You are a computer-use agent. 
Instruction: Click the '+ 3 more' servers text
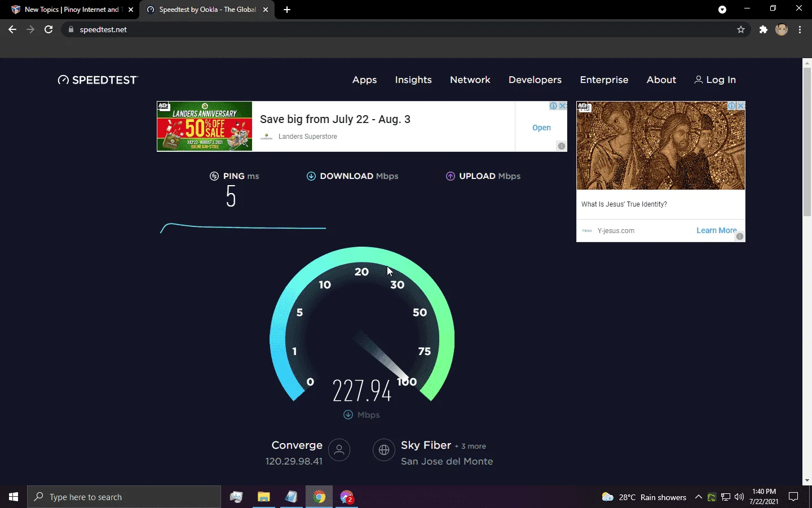[470, 446]
